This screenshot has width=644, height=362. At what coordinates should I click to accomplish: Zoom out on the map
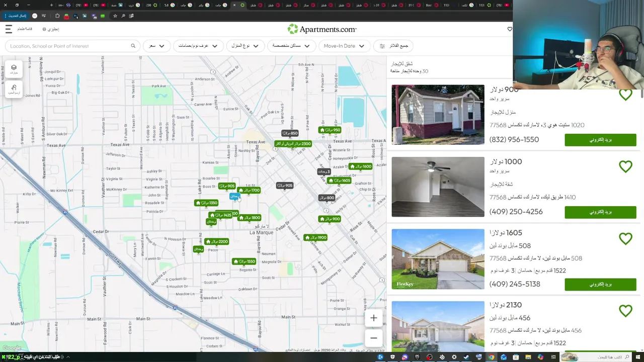coord(373,338)
